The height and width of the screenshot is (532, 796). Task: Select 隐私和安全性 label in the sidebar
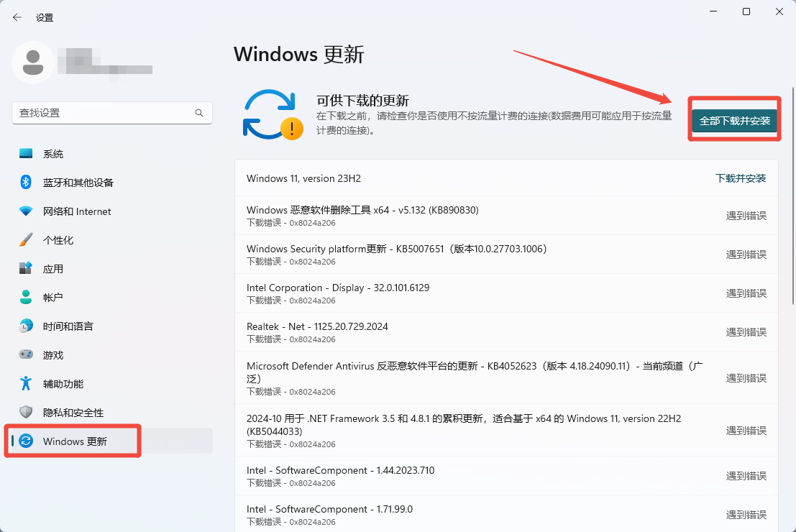tap(73, 413)
